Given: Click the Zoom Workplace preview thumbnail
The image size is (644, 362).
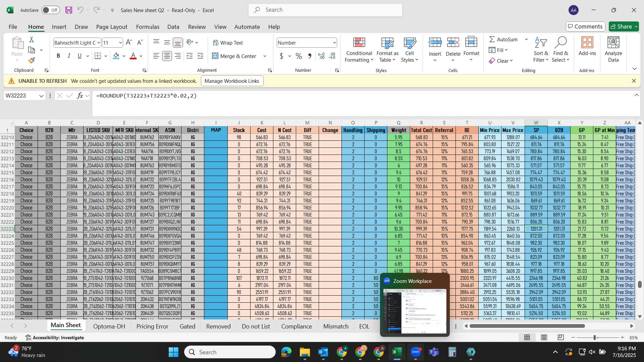Looking at the screenshot, I should point(415,311).
